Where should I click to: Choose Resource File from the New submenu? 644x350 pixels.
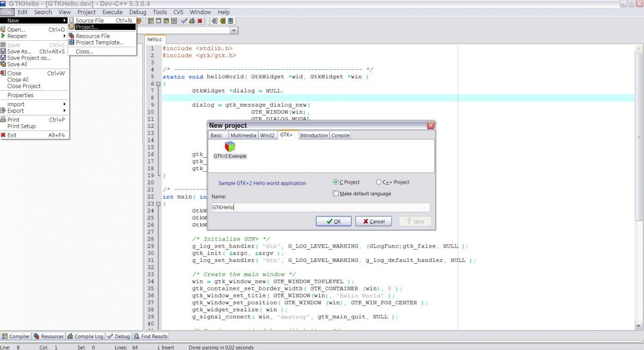(x=101, y=36)
